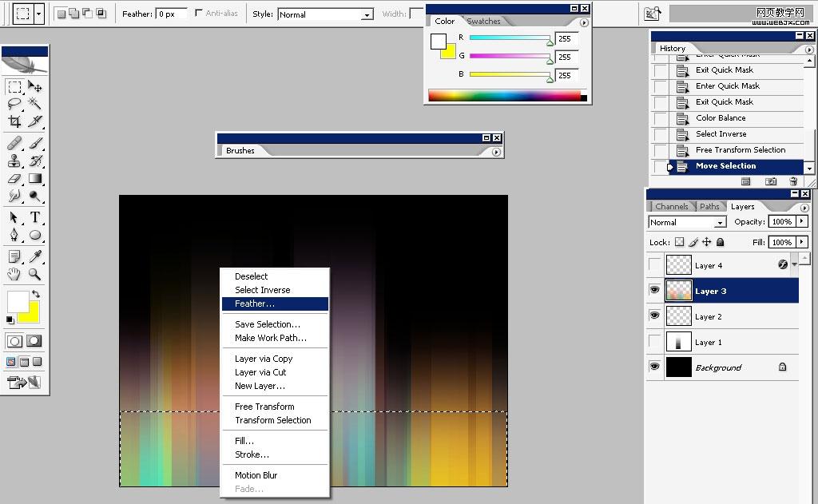
Task: Select the Magic Wand tool
Action: pyautogui.click(x=35, y=104)
